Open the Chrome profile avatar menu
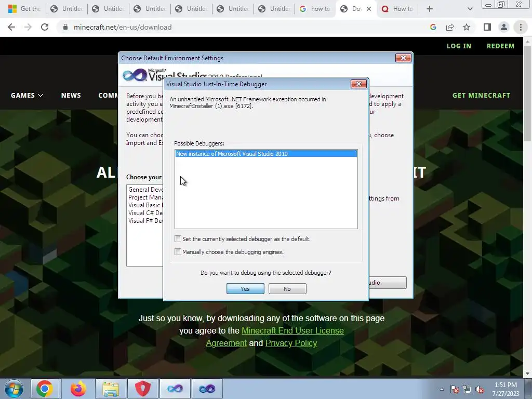This screenshot has height=399, width=532. [504, 27]
